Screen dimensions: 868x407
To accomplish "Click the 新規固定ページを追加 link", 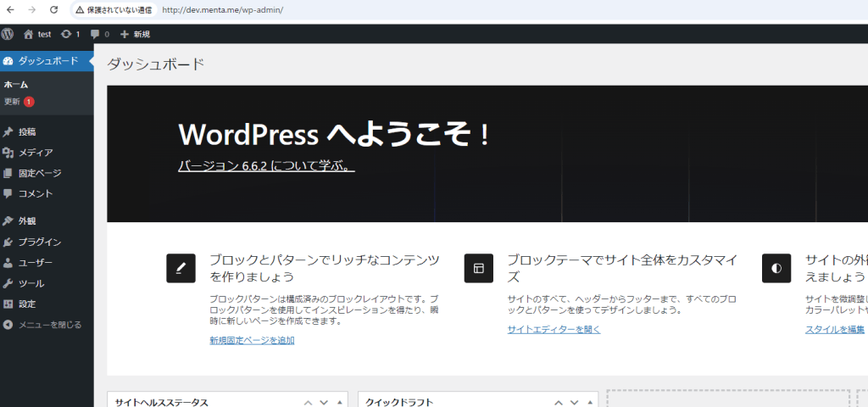I will (252, 340).
